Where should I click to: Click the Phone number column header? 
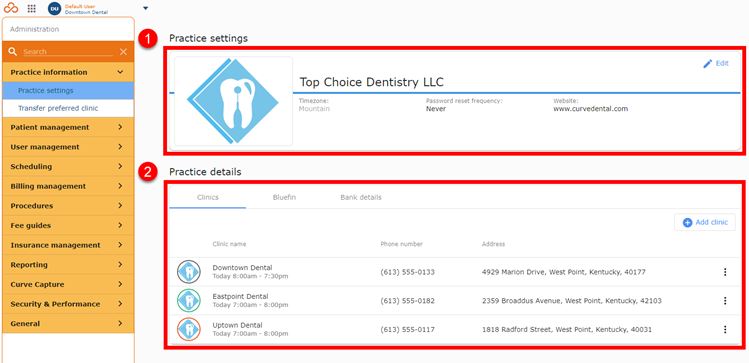[401, 244]
